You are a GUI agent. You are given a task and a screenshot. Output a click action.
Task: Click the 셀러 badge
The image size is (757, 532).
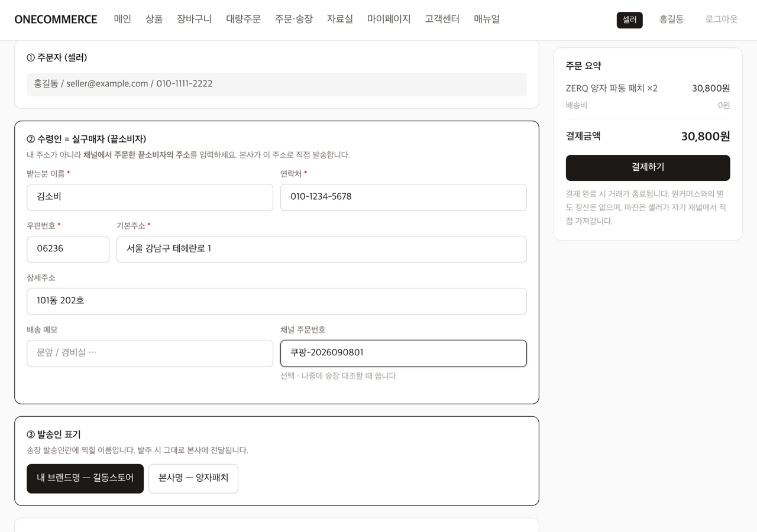pyautogui.click(x=629, y=20)
